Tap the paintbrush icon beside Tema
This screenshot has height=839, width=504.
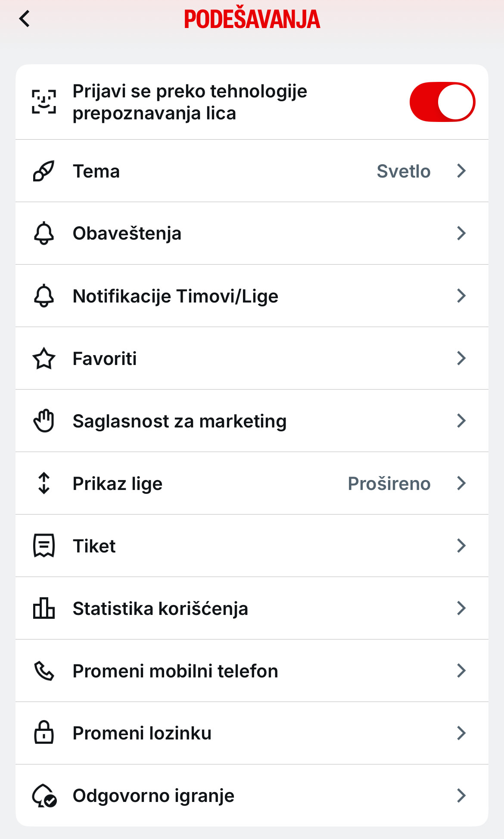tap(44, 171)
